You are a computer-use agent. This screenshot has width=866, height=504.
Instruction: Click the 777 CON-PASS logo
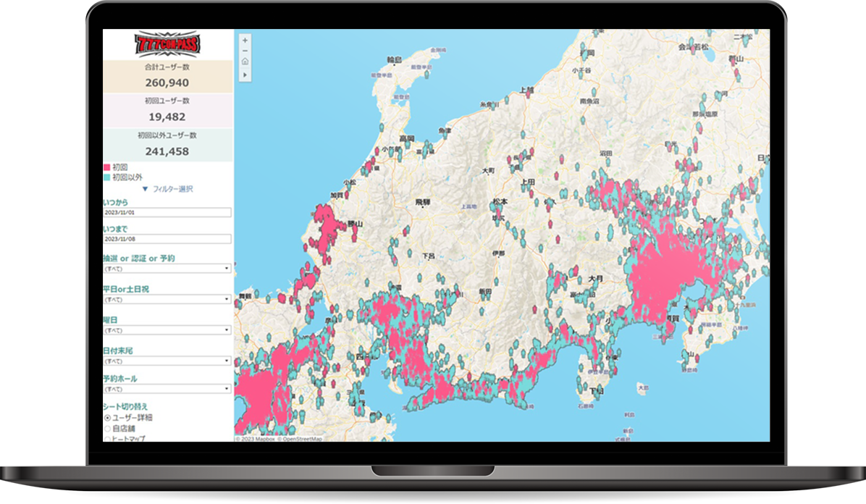click(168, 43)
